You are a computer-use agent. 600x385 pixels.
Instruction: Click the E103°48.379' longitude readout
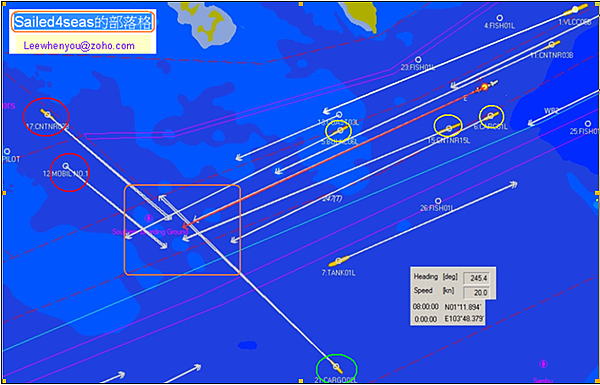[464, 319]
